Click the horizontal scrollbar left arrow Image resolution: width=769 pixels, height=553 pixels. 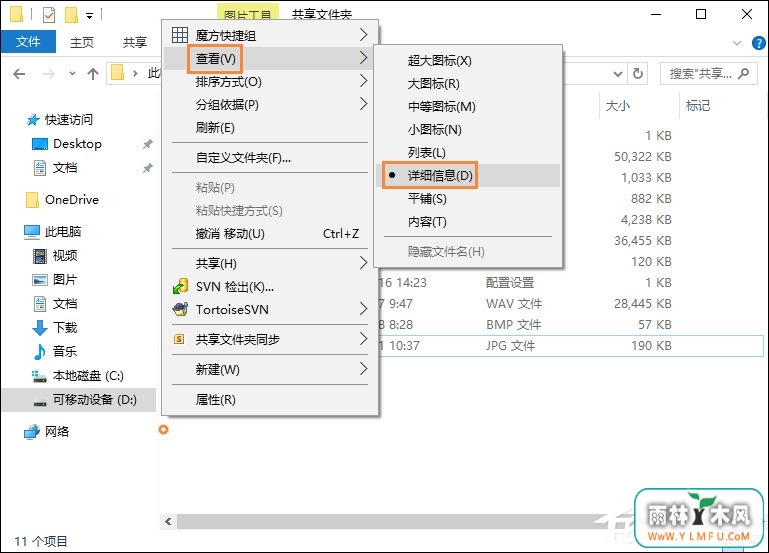coord(168,522)
